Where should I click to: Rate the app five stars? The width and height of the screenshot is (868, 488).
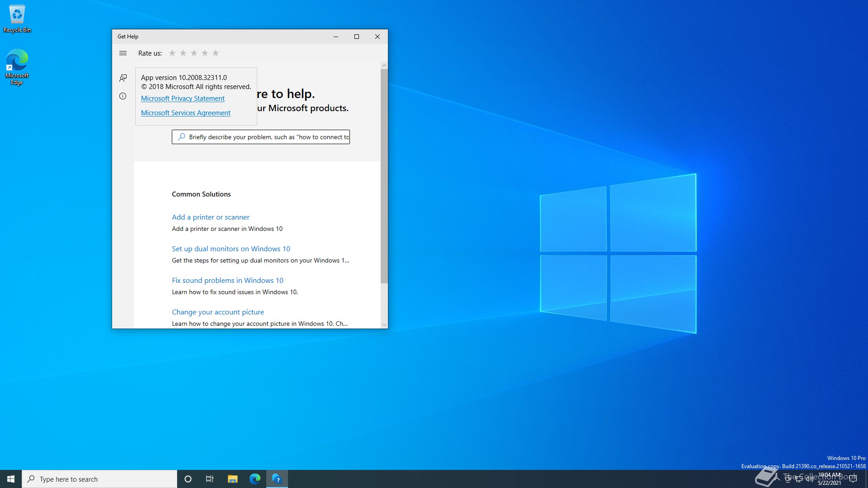pos(216,53)
